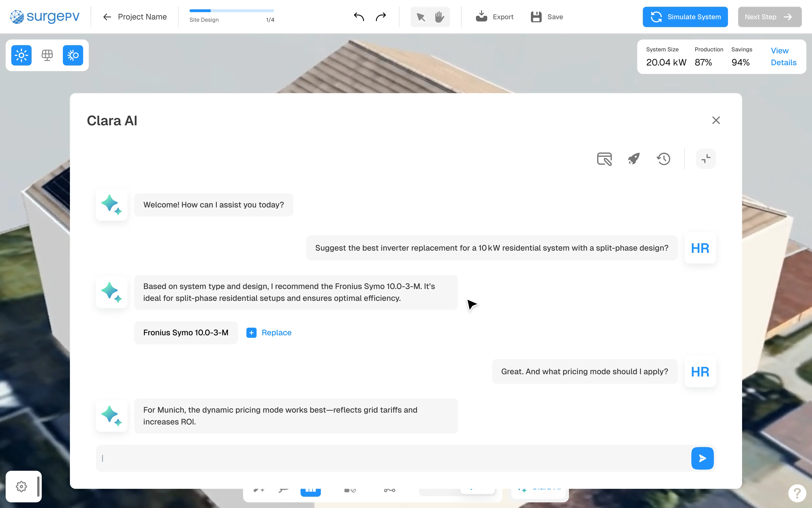
Task: Click the Clara AI dialog title
Action: [112, 121]
